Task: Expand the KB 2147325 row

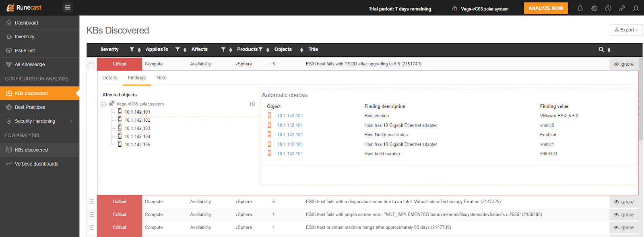Action: tap(92, 202)
